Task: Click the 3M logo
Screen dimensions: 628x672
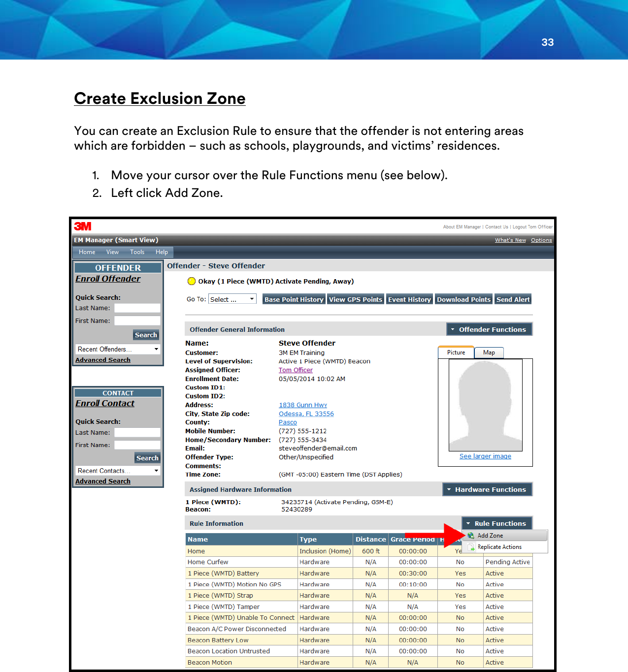Action: coord(83,226)
